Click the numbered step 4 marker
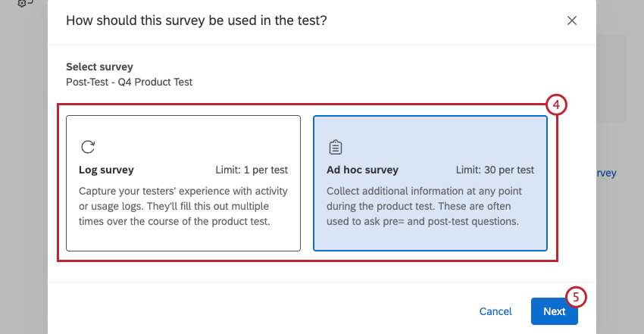644x334 pixels. coord(555,105)
